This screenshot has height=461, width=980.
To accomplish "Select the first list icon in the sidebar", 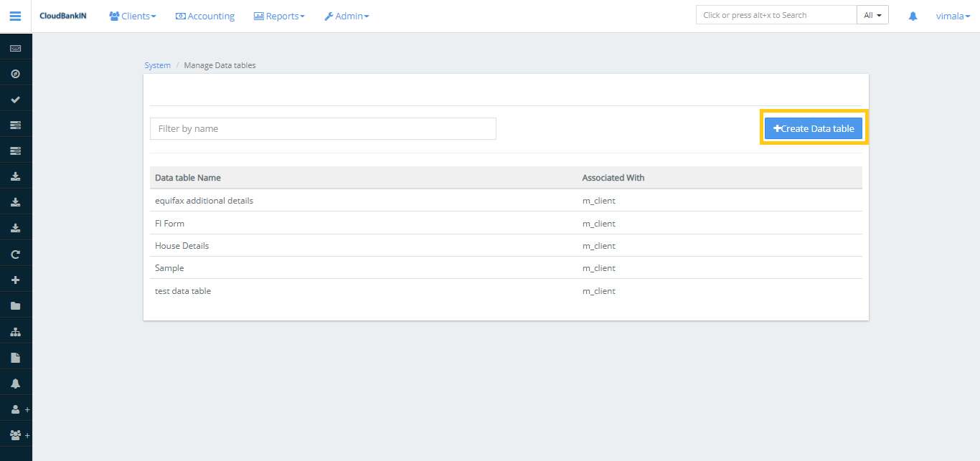I will coord(16,124).
